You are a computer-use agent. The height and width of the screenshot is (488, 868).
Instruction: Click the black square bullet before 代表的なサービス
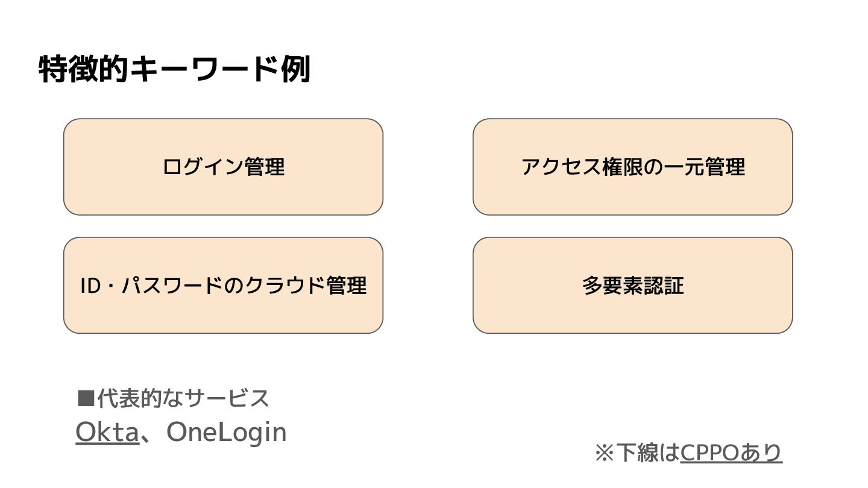click(x=86, y=398)
